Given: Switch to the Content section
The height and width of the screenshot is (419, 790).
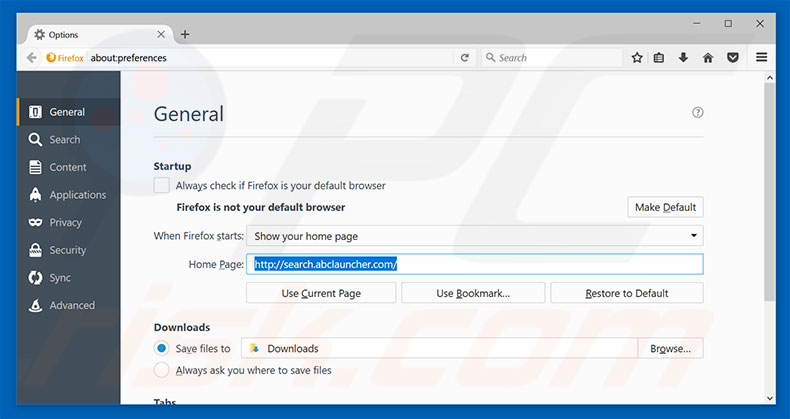Looking at the screenshot, I should tap(68, 167).
